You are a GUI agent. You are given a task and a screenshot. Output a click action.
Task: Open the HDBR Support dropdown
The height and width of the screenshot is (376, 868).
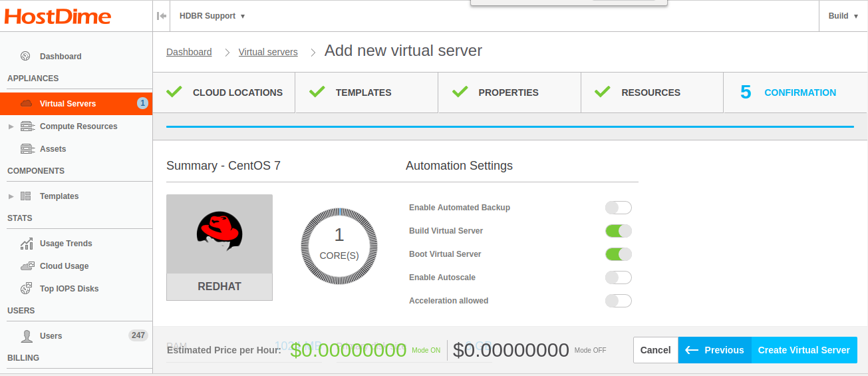tap(212, 16)
